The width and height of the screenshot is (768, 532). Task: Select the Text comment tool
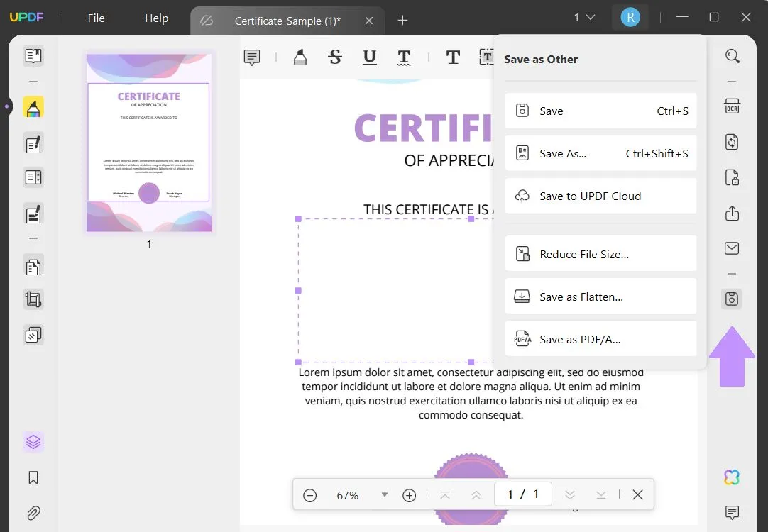point(453,57)
